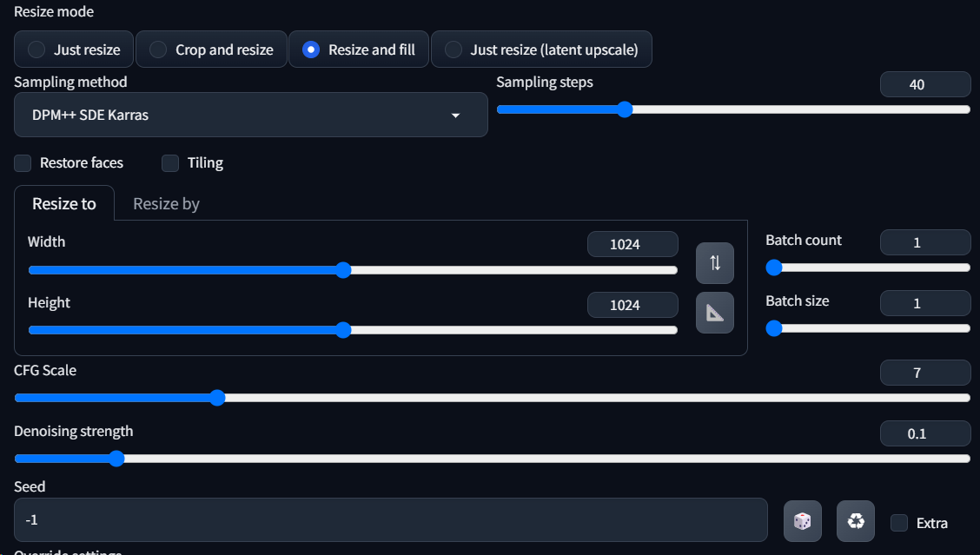
Task: Click the recycle reuse seed icon
Action: click(856, 521)
